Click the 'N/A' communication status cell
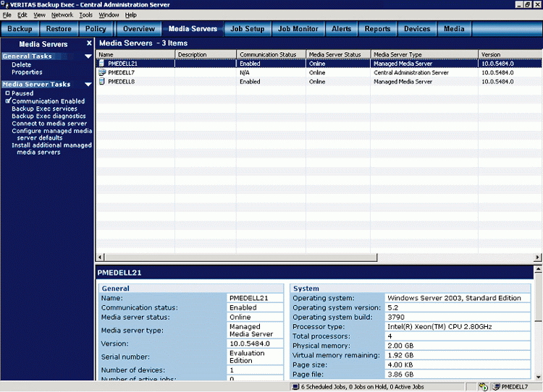Screen dimensions: 543x392 245,72
